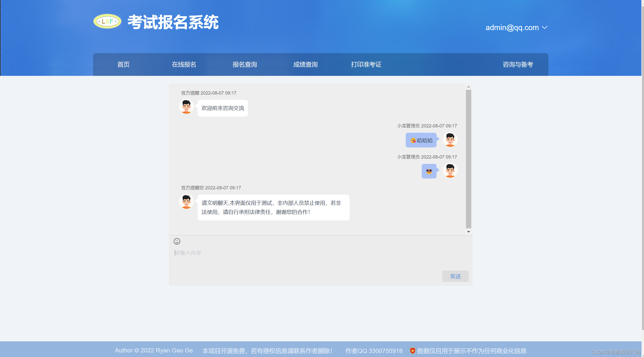Open the emoji picker smiley icon
This screenshot has width=644, height=357.
(x=177, y=241)
